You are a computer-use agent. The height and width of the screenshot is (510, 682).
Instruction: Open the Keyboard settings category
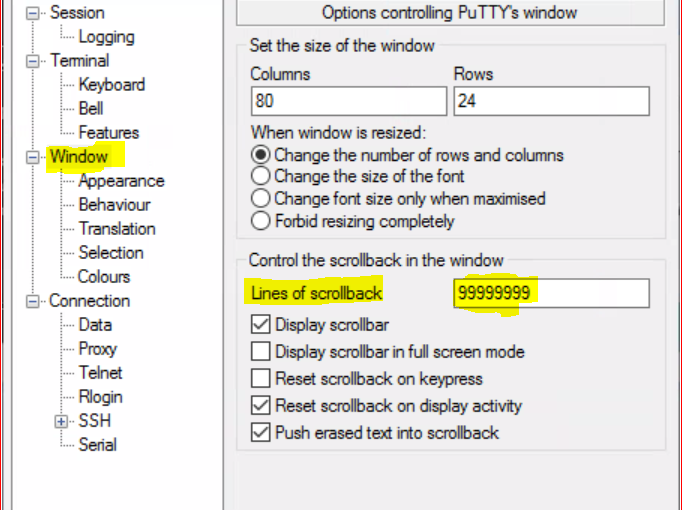tap(112, 85)
